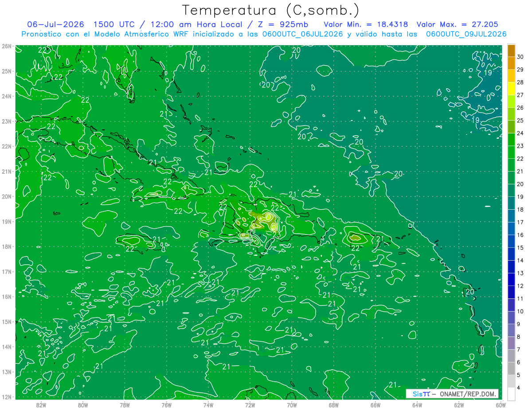The image size is (532, 411).
Task: Click the '78W' longitude axis label
Action: coord(125,405)
